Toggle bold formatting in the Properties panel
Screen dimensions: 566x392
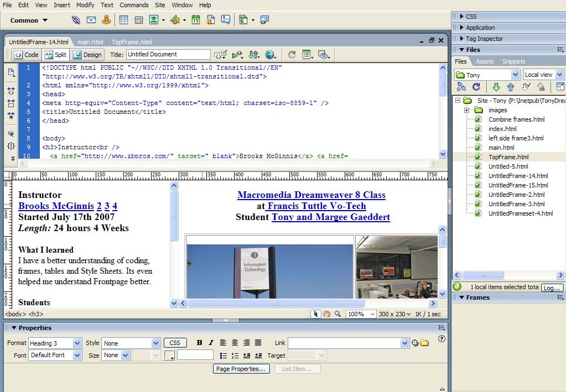(199, 342)
